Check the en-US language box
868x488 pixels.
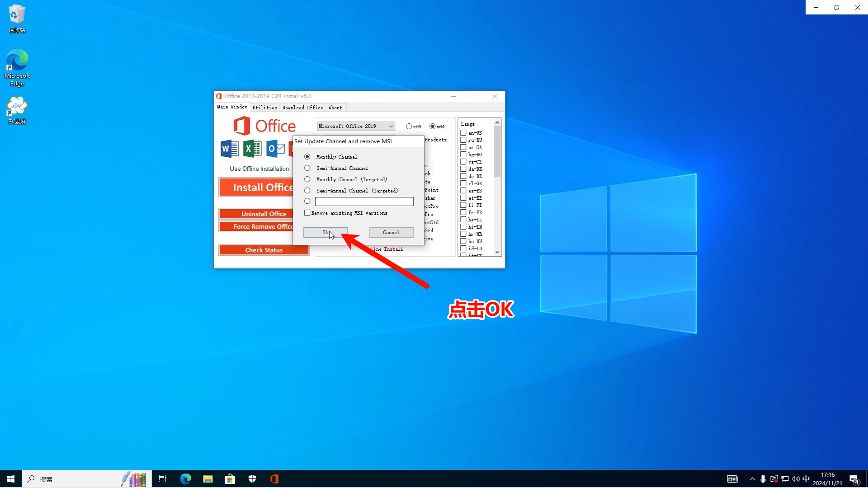(x=463, y=133)
